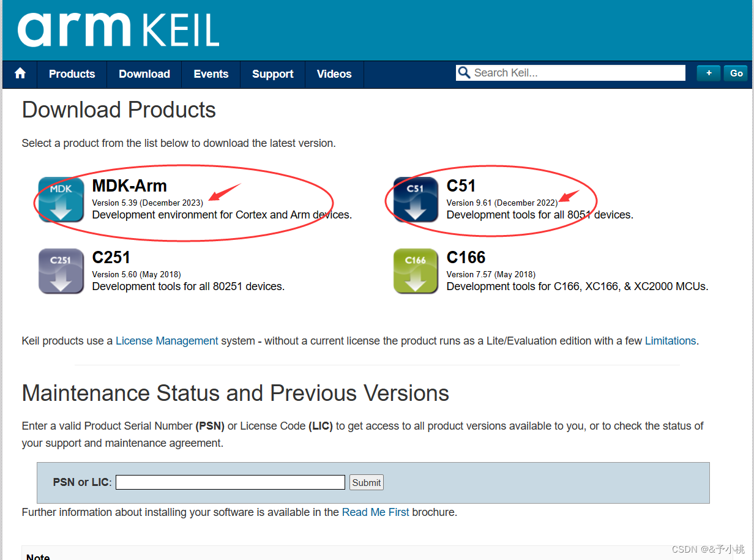Click the search magnifier icon

[x=464, y=72]
